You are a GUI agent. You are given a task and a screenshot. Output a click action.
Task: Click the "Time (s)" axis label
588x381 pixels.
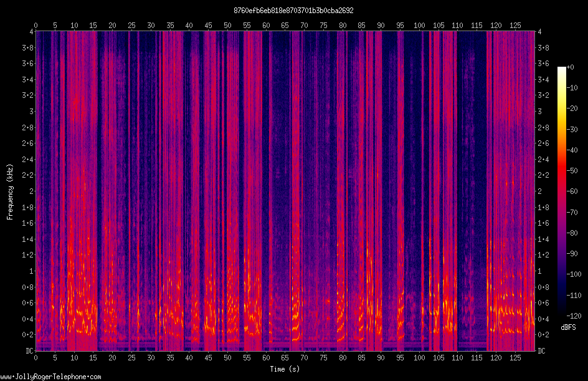(x=285, y=369)
